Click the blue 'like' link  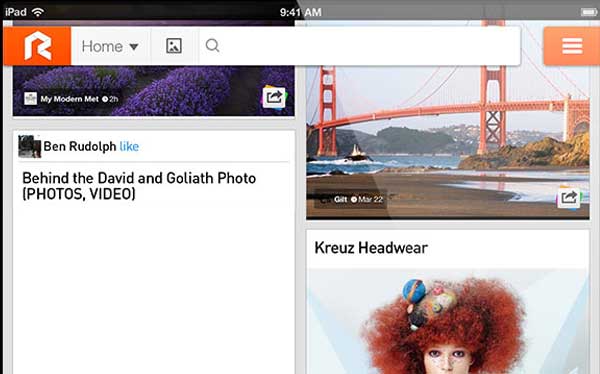point(129,146)
